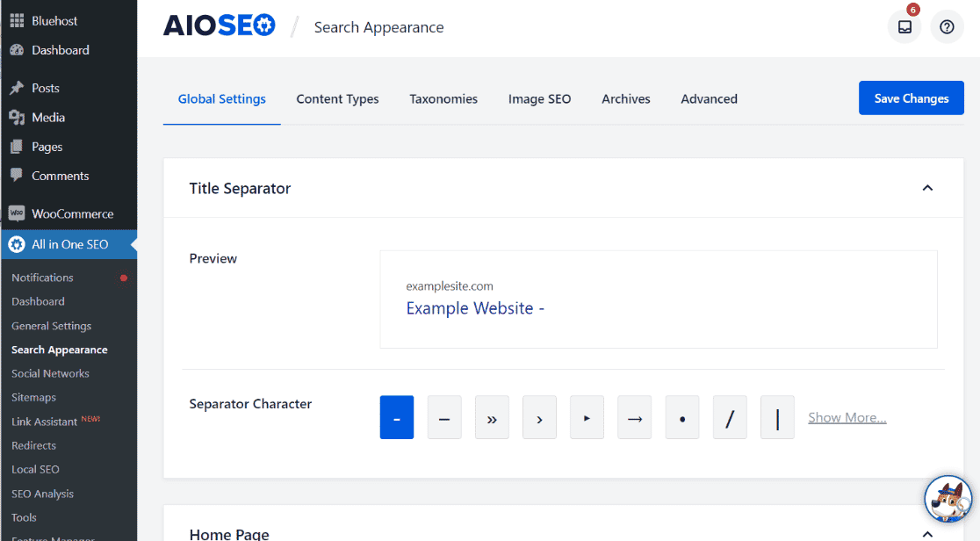Screen dimensions: 980x541
Task: Click the Posts pin icon in sidebar
Action: (x=17, y=88)
